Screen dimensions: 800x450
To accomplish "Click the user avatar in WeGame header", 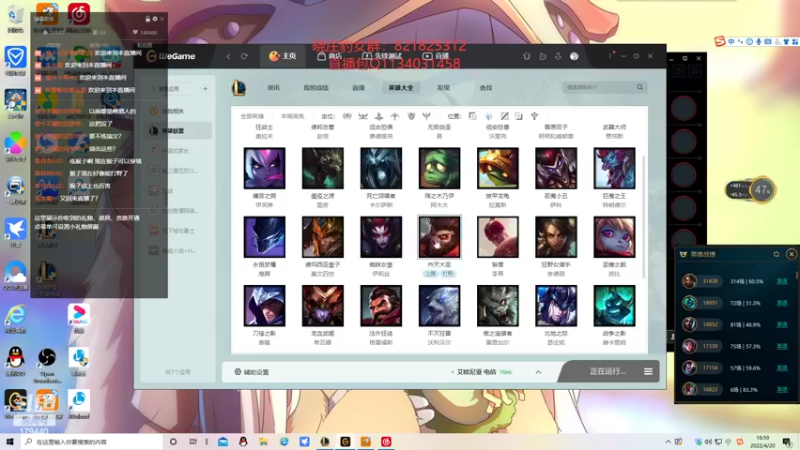I will (x=574, y=56).
